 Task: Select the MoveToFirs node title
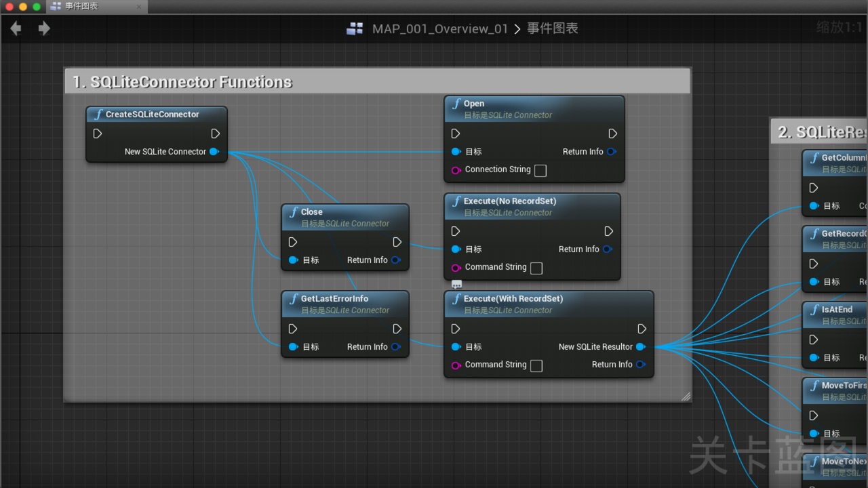(x=844, y=386)
